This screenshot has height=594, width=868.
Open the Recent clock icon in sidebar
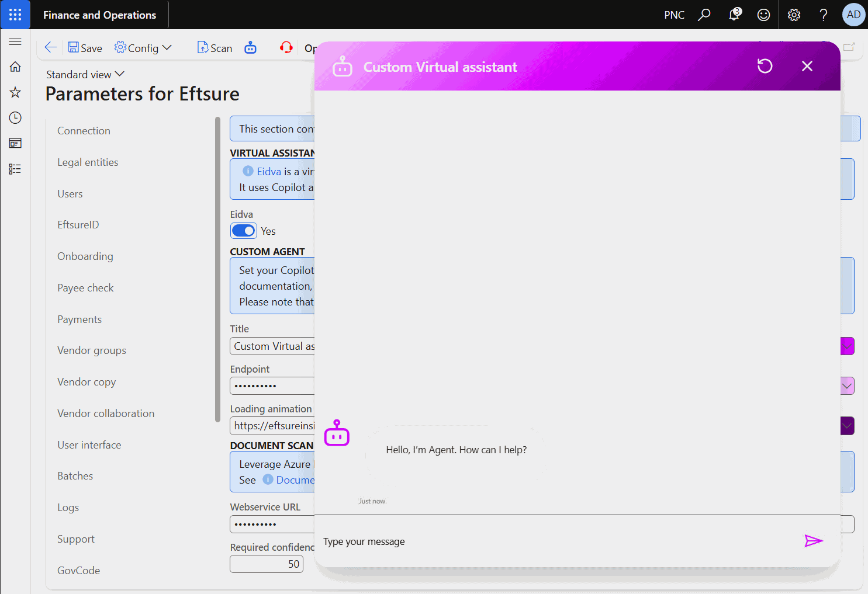(x=15, y=118)
